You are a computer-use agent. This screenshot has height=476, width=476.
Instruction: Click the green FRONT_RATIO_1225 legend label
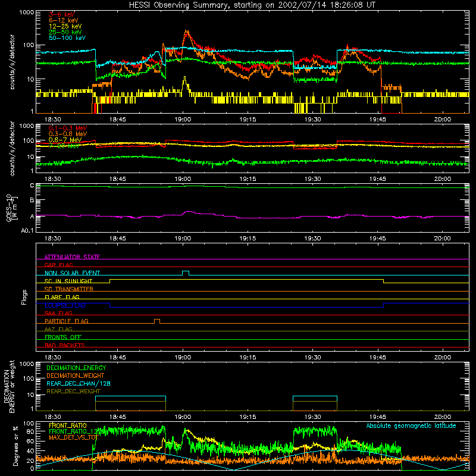point(77,431)
